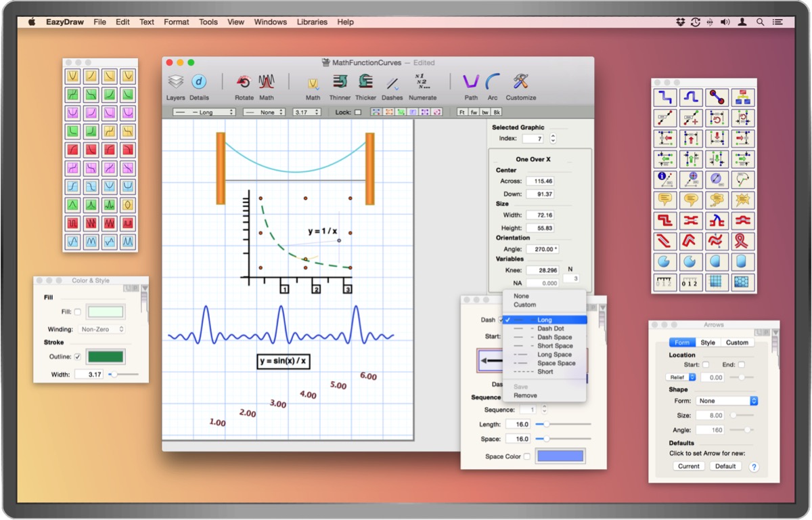Switch to the Style tab in Arrows
Image resolution: width=812 pixels, height=520 pixels.
pyautogui.click(x=708, y=343)
